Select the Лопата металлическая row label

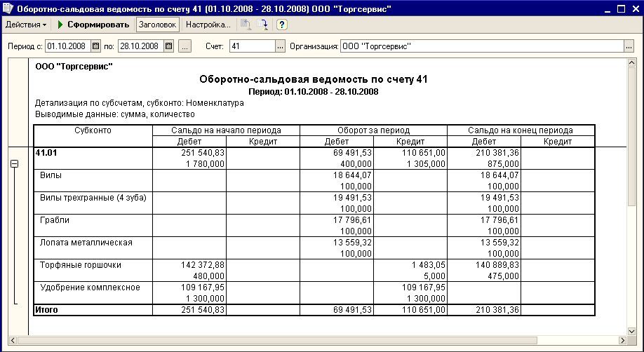[x=86, y=243]
